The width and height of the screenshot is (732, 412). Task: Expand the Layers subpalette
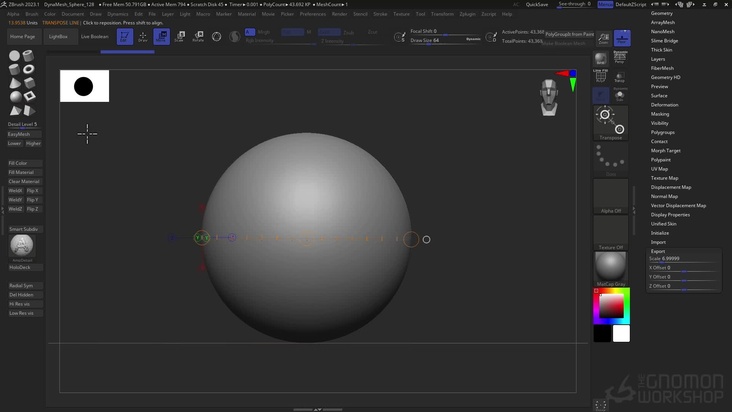click(658, 59)
